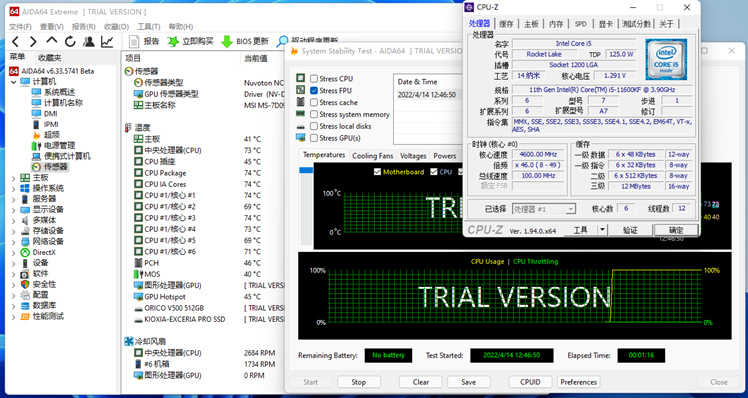
Task: Switch to the Cooling Fans tab
Action: pyautogui.click(x=373, y=156)
